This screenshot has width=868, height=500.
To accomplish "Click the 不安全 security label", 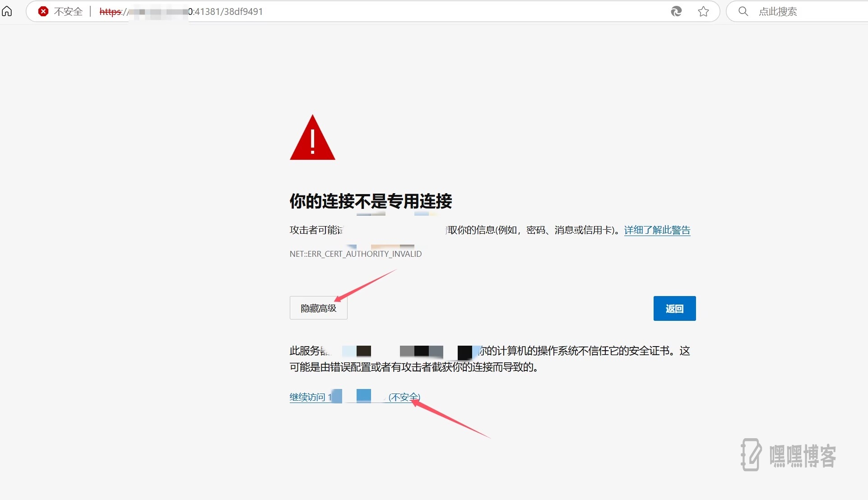I will pyautogui.click(x=68, y=11).
